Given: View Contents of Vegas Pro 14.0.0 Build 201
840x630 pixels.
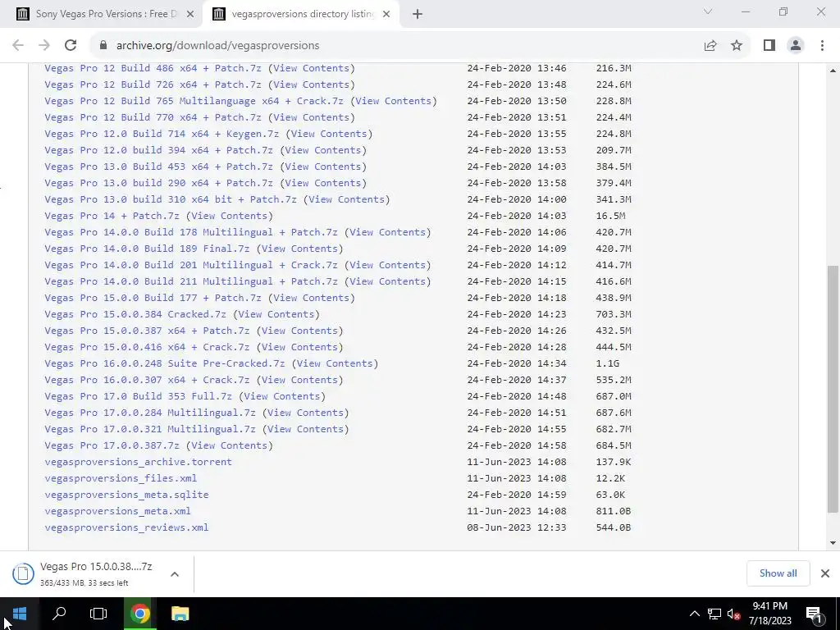Looking at the screenshot, I should click(387, 265).
